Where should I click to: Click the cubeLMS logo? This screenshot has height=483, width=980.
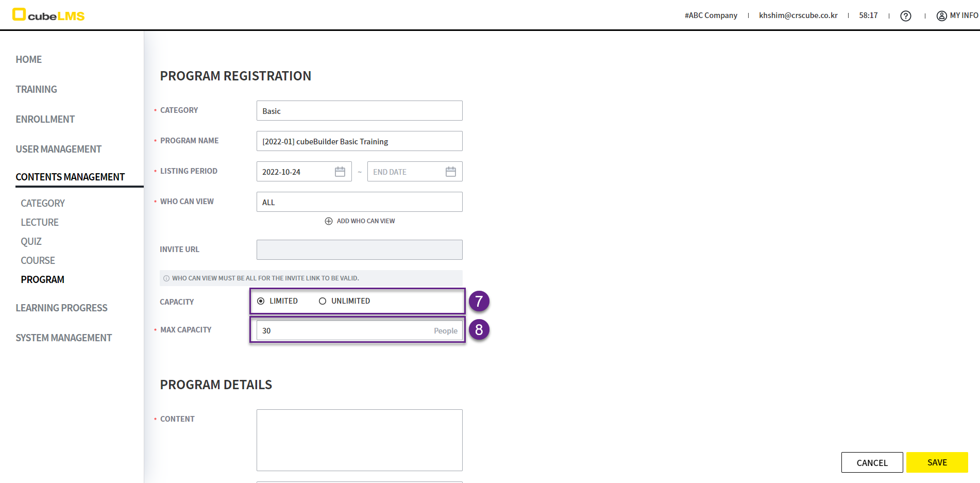(48, 15)
